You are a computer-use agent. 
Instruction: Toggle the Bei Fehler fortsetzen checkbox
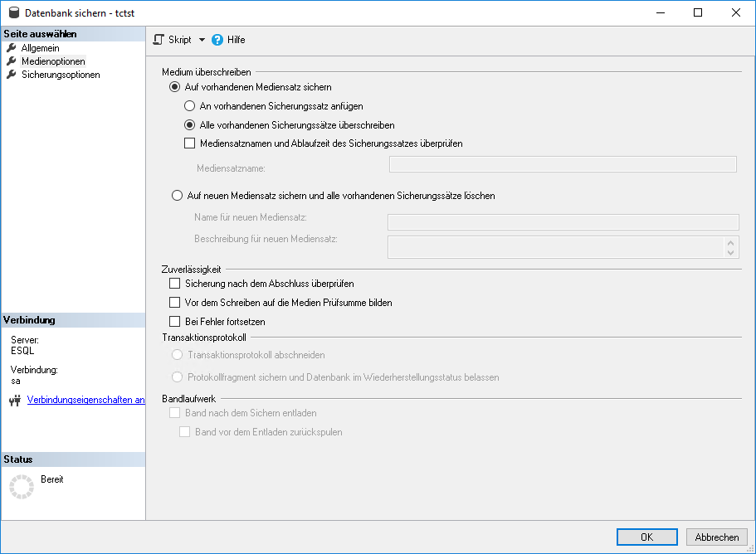pos(174,322)
